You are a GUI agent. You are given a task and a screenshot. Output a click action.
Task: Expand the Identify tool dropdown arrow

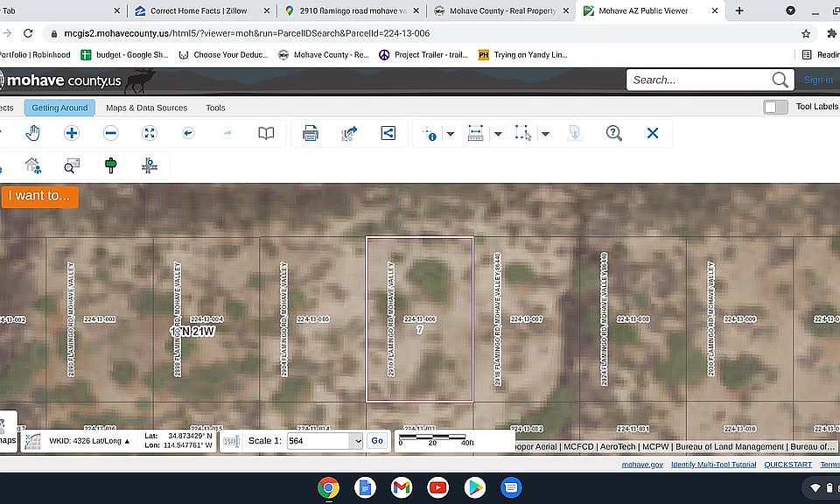[x=451, y=134]
